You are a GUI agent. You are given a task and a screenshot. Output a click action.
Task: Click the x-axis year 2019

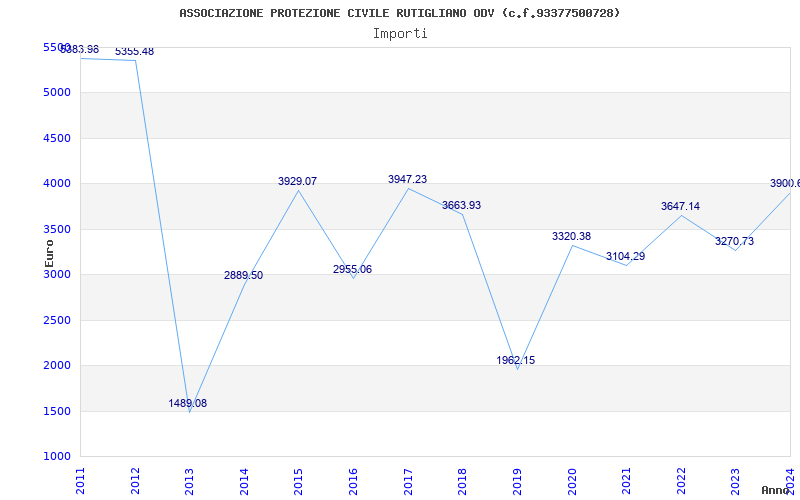(x=517, y=481)
